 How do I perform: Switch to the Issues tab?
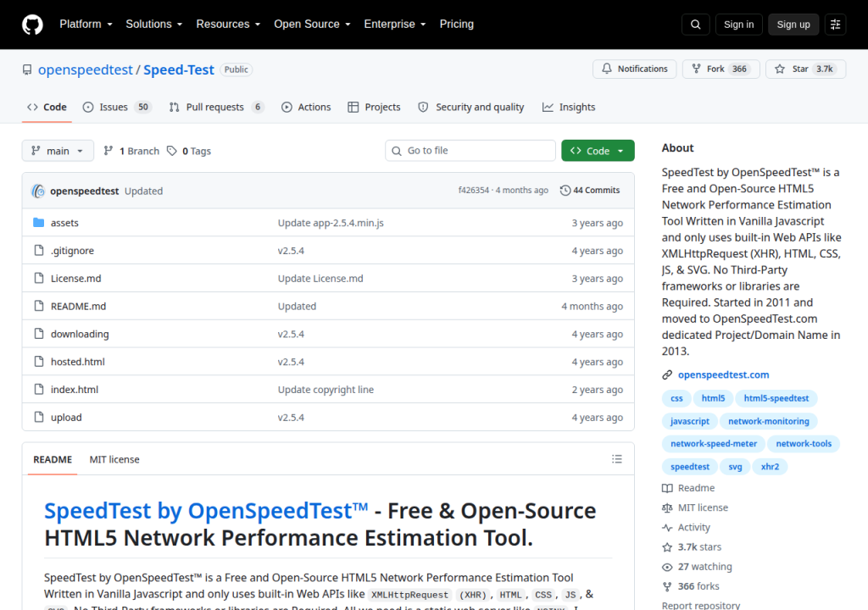117,107
